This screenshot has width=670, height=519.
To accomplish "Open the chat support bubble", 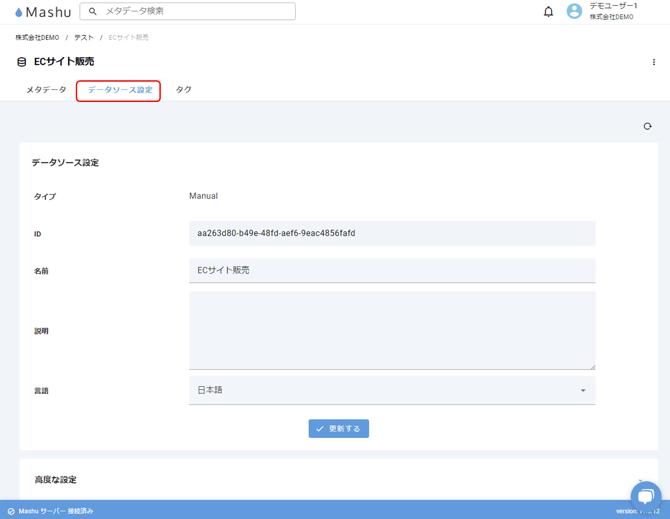I will point(645,495).
